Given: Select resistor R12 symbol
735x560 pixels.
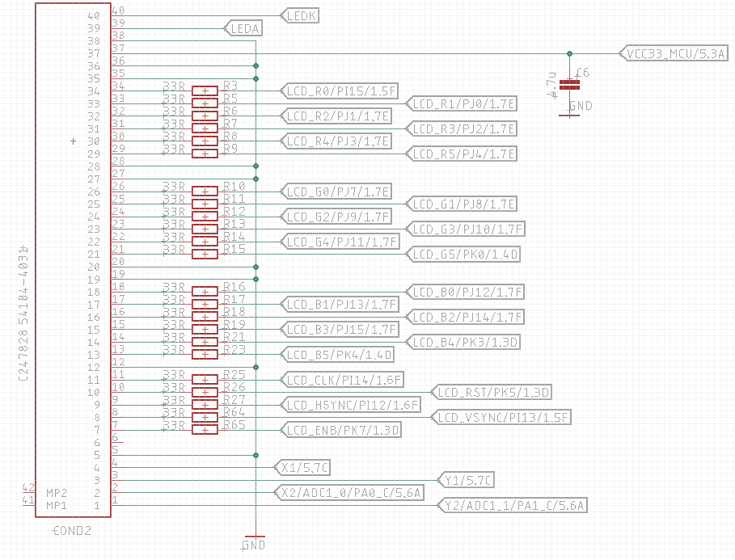Looking at the screenshot, I should 205,217.
